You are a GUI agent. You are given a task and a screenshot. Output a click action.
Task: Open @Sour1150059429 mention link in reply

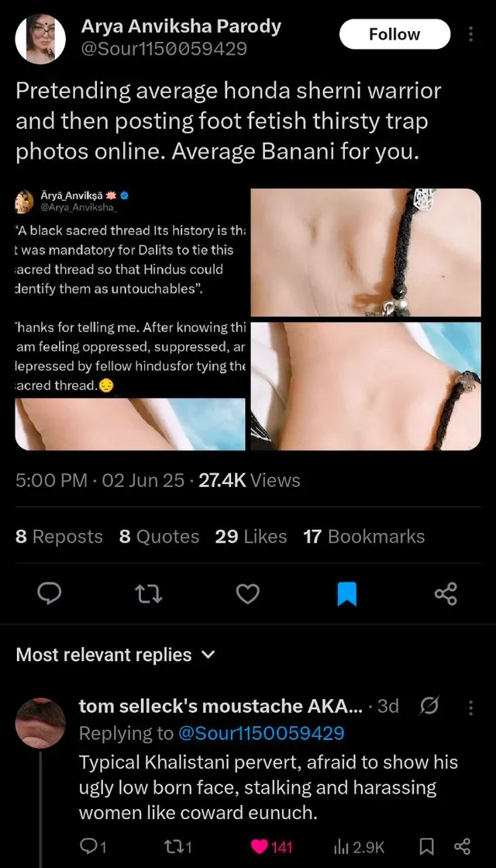click(261, 733)
